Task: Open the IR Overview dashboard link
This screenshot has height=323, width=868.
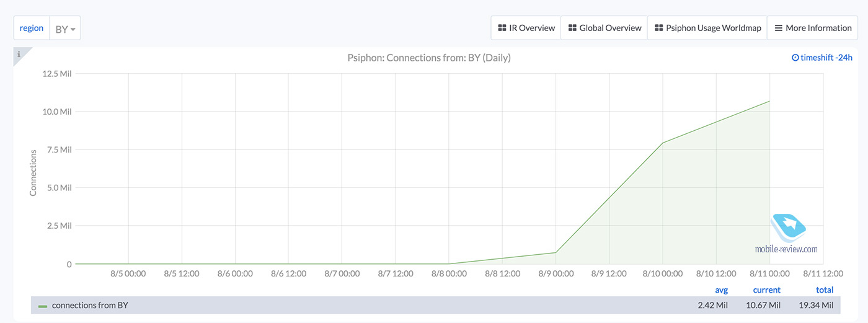Action: coord(526,28)
